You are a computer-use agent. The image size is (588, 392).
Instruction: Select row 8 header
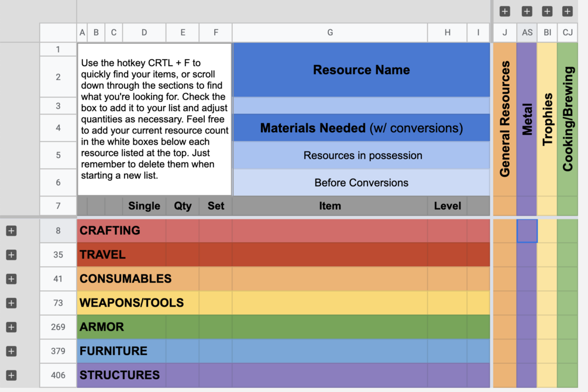[x=58, y=231]
